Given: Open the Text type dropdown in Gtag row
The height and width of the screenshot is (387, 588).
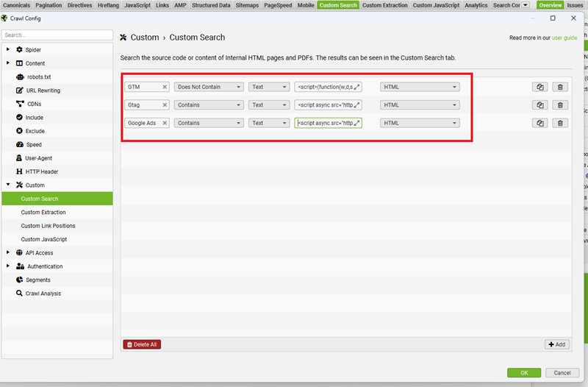Looking at the screenshot, I should coord(269,104).
